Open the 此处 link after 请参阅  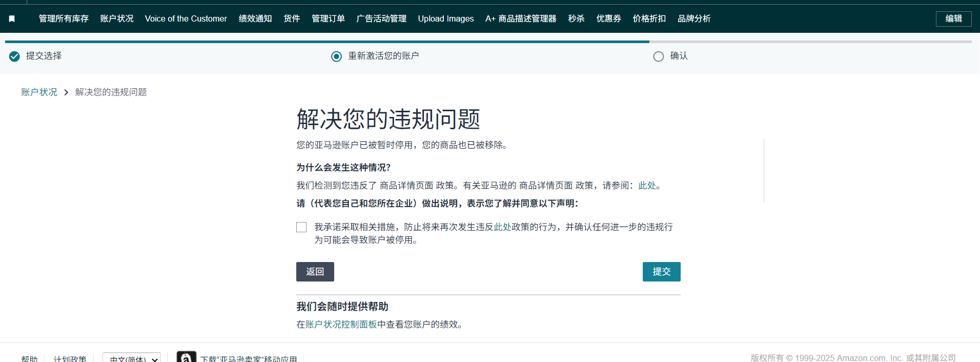[647, 186]
